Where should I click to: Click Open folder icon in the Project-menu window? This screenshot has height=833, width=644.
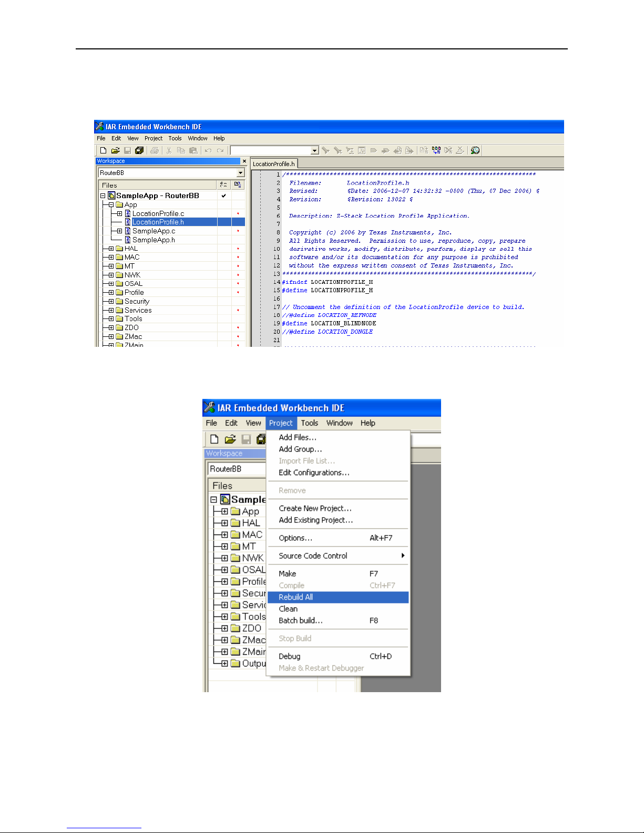click(x=230, y=439)
